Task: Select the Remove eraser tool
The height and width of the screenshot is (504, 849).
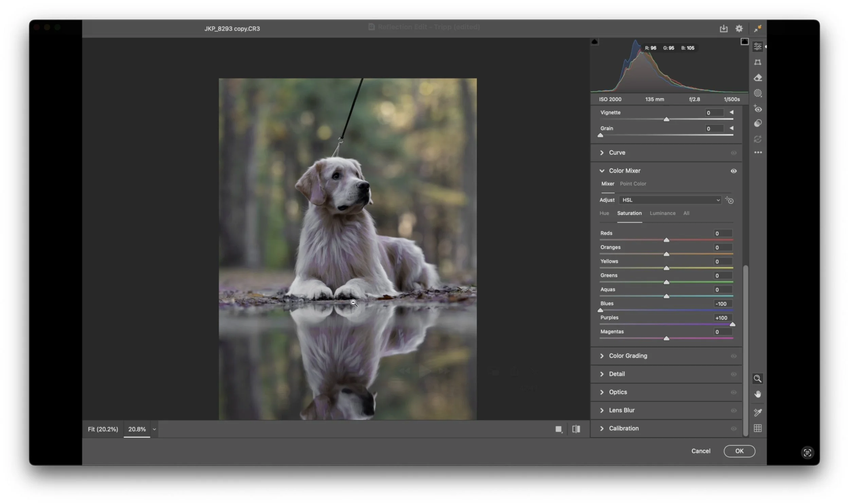Action: coord(757,78)
